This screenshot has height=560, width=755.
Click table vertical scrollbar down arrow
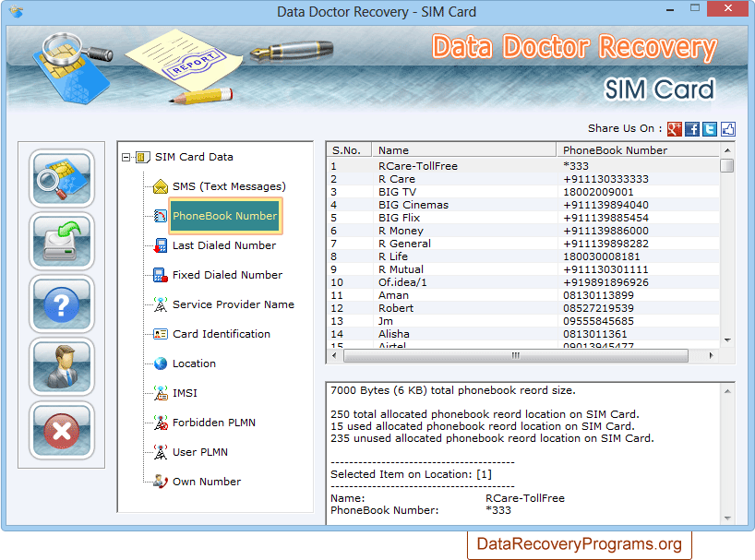pyautogui.click(x=727, y=340)
